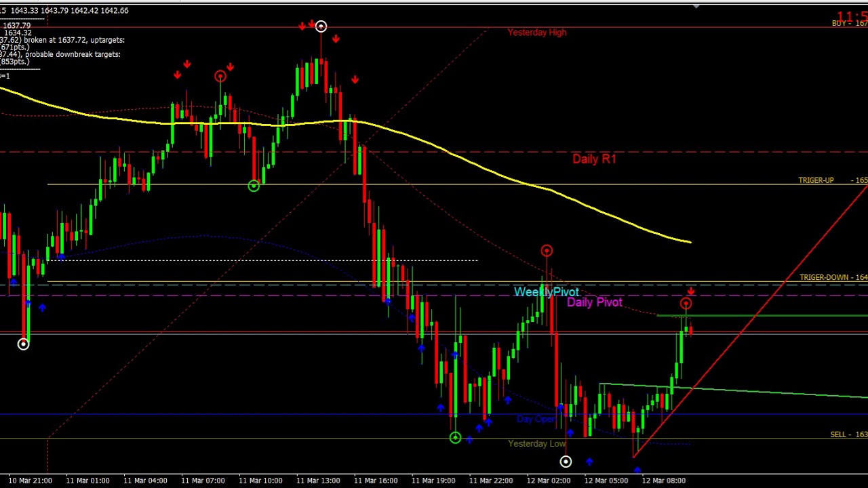Click the 11 Mar 07:00 time axis label
Screen dimensions: 868x488
203,481
